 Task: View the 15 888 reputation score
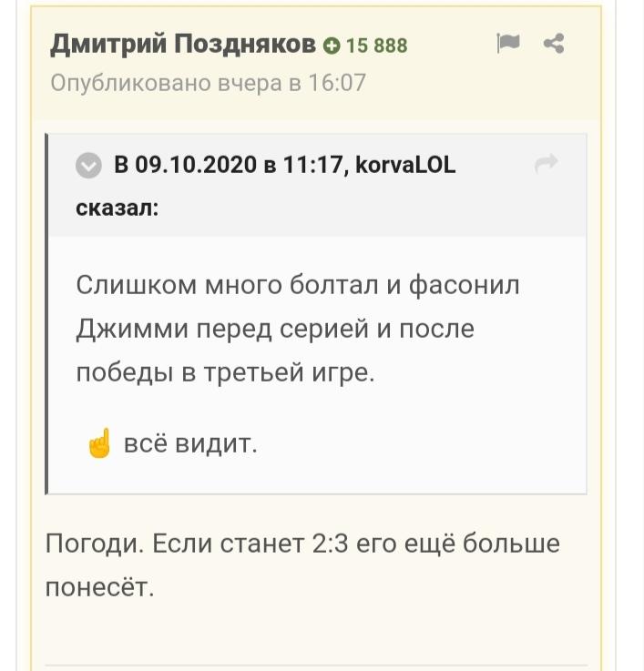[x=377, y=46]
